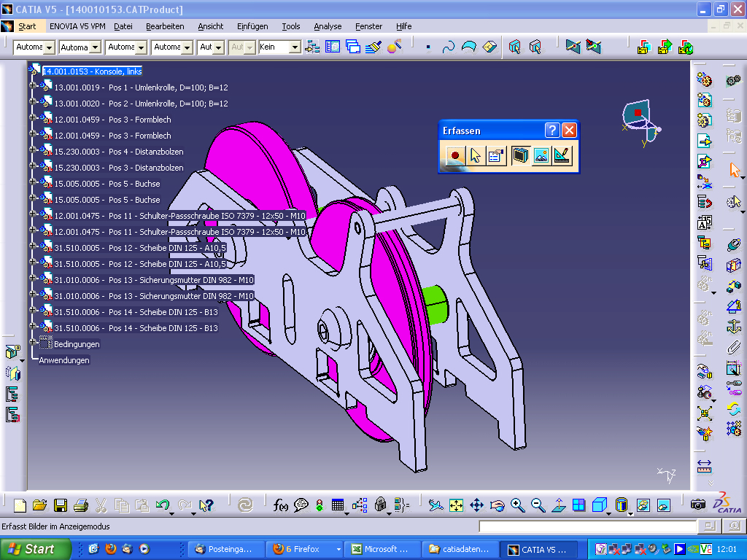Image resolution: width=747 pixels, height=560 pixels.
Task: Click the Fix Component anchor icon
Action: click(x=734, y=327)
